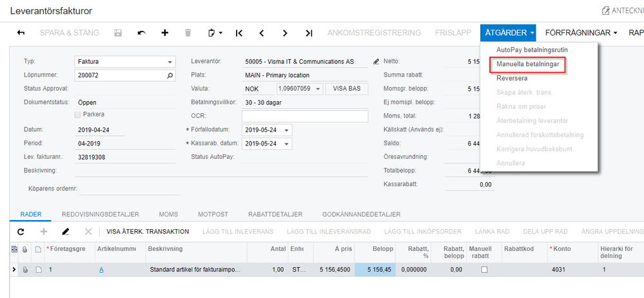The image size is (644, 298).
Task: Click the Dela upp rad button
Action: (545, 232)
